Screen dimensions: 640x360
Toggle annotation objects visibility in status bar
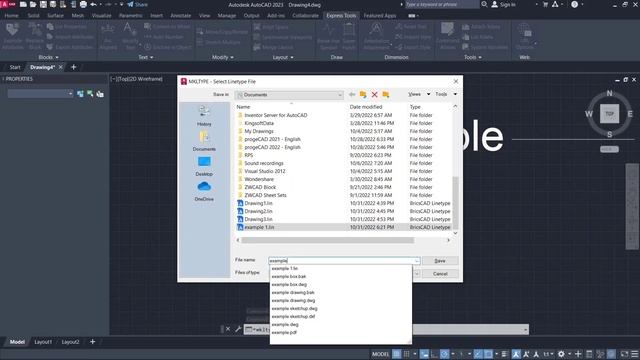(516, 354)
